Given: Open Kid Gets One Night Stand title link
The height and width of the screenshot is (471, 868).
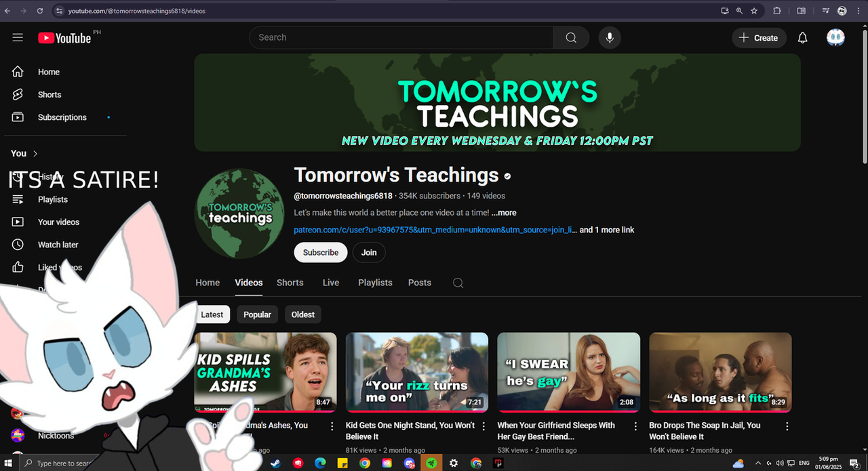Looking at the screenshot, I should pyautogui.click(x=410, y=431).
